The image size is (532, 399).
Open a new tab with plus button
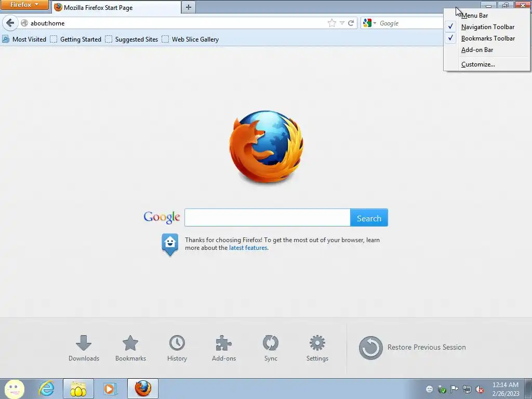[188, 7]
